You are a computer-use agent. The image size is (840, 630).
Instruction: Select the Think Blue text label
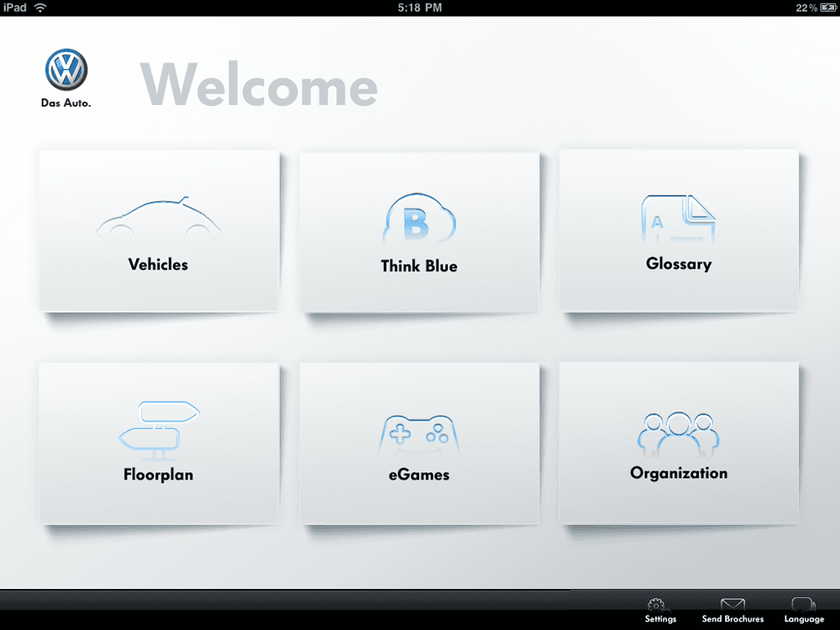419,265
